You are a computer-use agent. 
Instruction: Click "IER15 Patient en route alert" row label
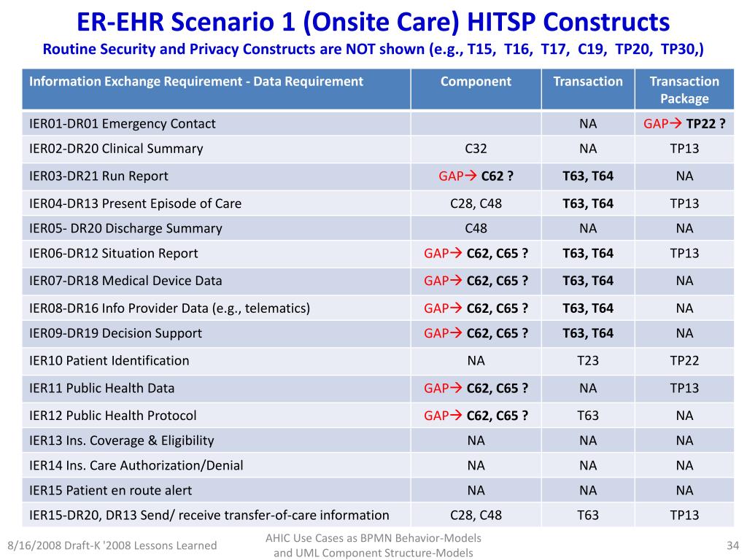(111, 491)
